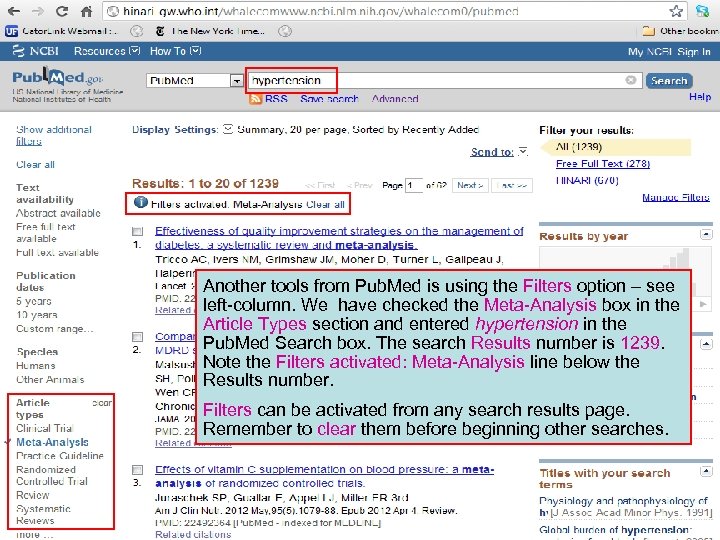Click the PubMed.gov logo
This screenshot has height=540, width=720.
(58, 76)
